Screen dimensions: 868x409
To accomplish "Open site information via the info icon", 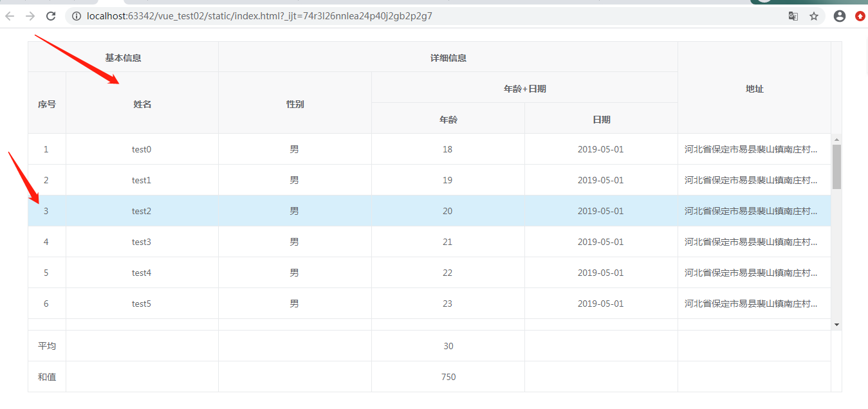I will (x=77, y=16).
